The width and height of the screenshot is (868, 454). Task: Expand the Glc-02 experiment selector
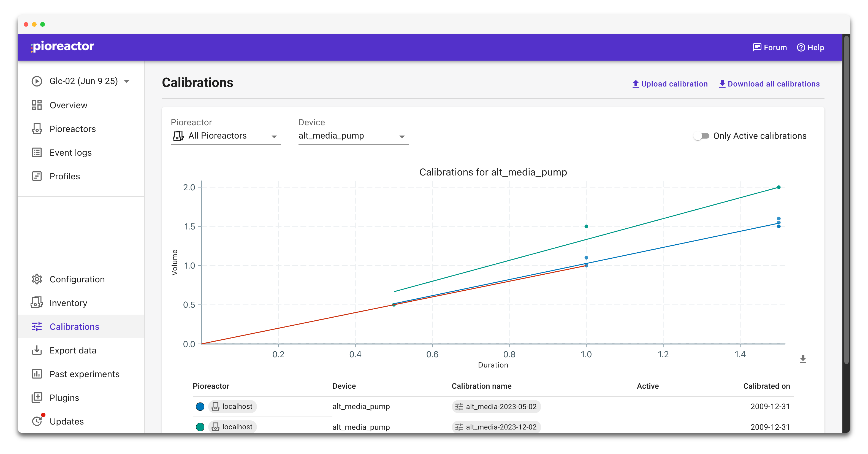[x=127, y=81]
